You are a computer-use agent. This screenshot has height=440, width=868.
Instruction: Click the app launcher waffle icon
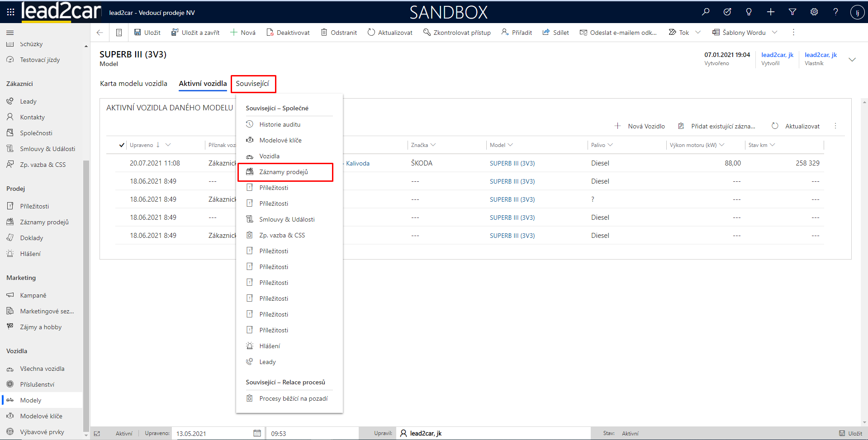pos(10,12)
